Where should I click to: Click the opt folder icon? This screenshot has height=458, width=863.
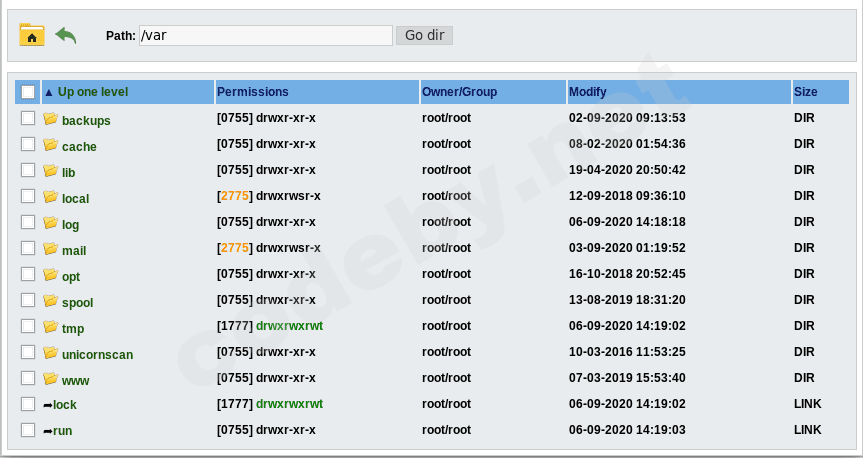[51, 274]
